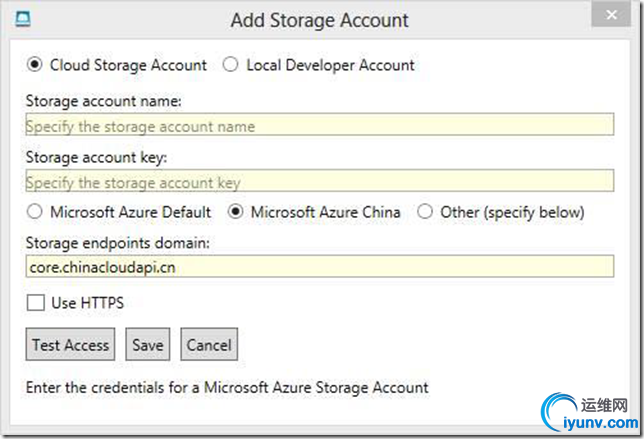Pick the Microsoft Azure China radio button
644x439 pixels.
pos(236,212)
